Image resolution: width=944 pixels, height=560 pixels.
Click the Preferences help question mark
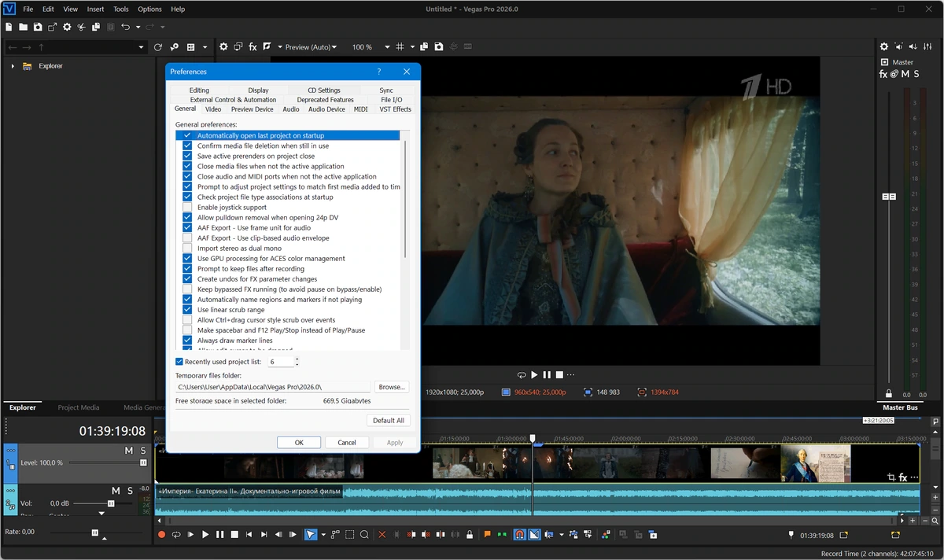click(x=379, y=72)
